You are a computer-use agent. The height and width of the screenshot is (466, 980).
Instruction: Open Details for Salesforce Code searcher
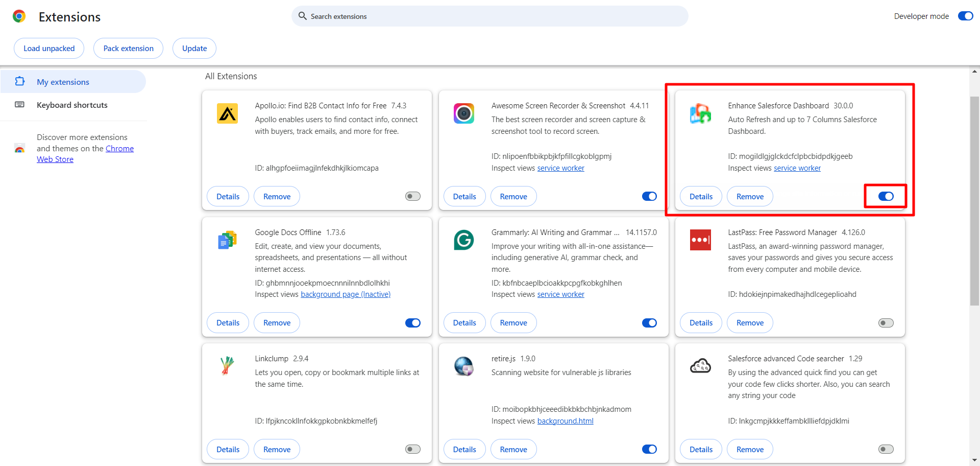(x=701, y=449)
